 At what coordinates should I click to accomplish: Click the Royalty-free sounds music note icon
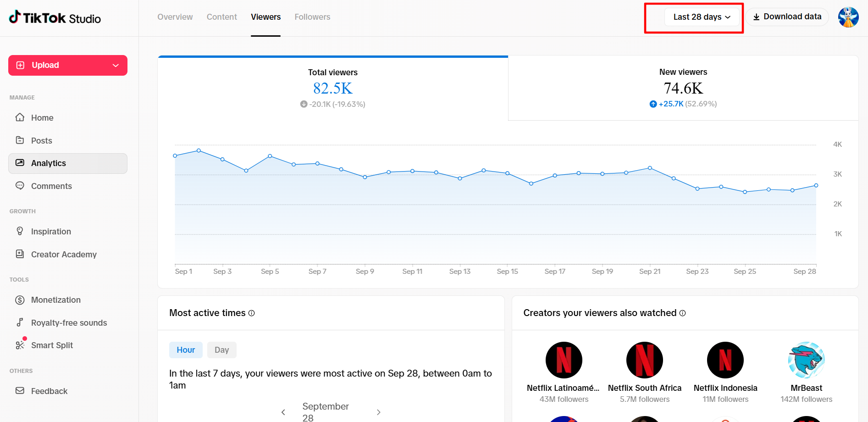(20, 322)
